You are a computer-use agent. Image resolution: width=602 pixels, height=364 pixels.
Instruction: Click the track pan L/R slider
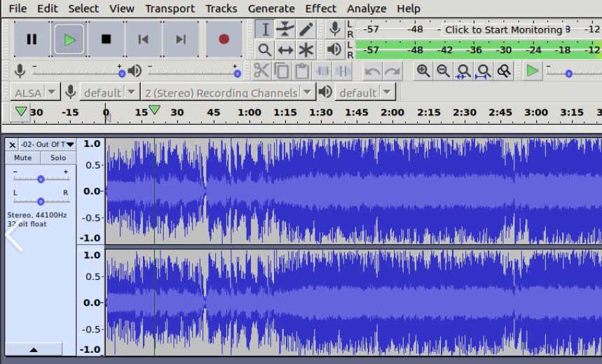[41, 201]
